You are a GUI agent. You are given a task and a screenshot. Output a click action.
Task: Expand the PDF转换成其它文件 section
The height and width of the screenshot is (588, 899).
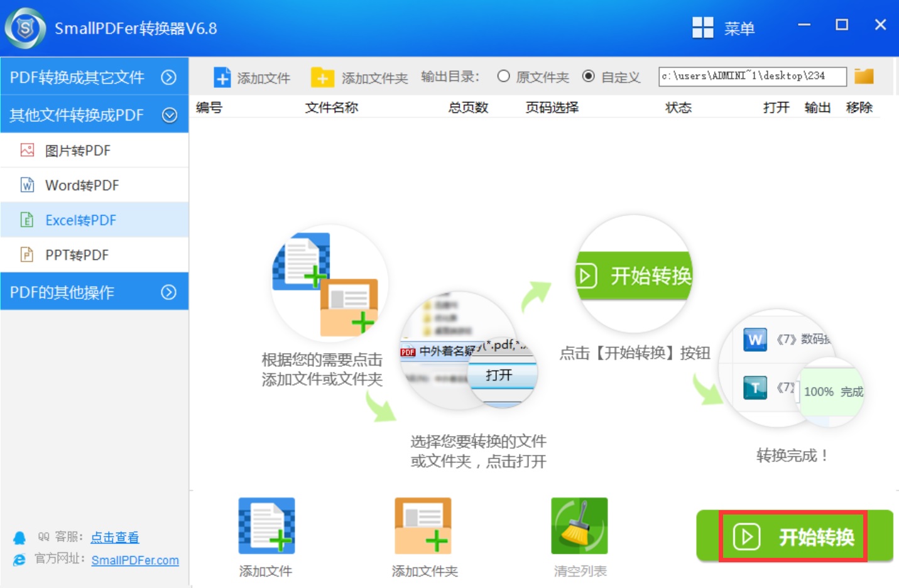pyautogui.click(x=94, y=77)
